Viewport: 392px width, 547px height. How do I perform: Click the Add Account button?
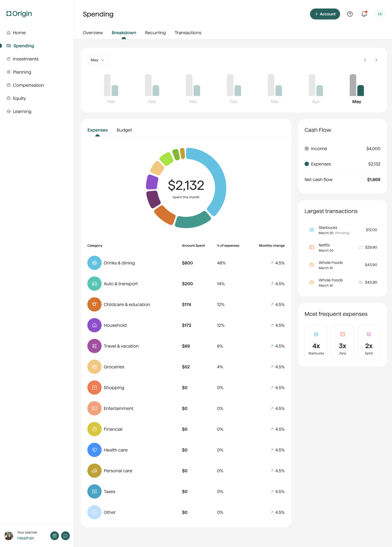(x=325, y=14)
